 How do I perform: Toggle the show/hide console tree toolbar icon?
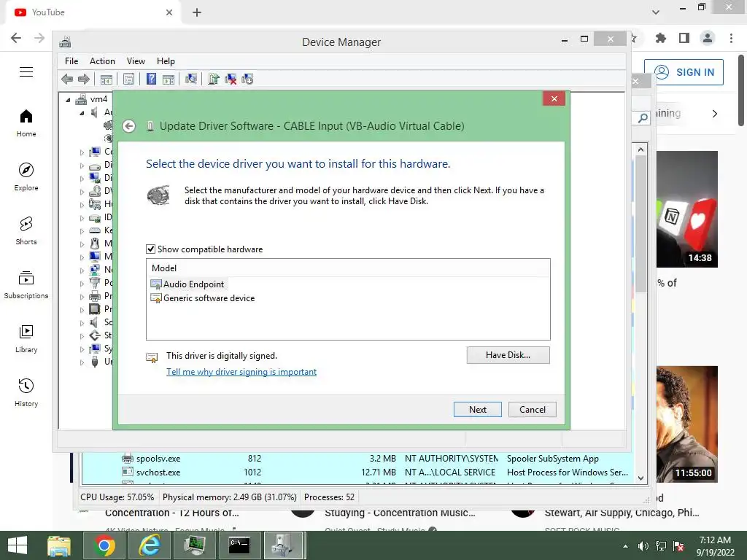107,79
